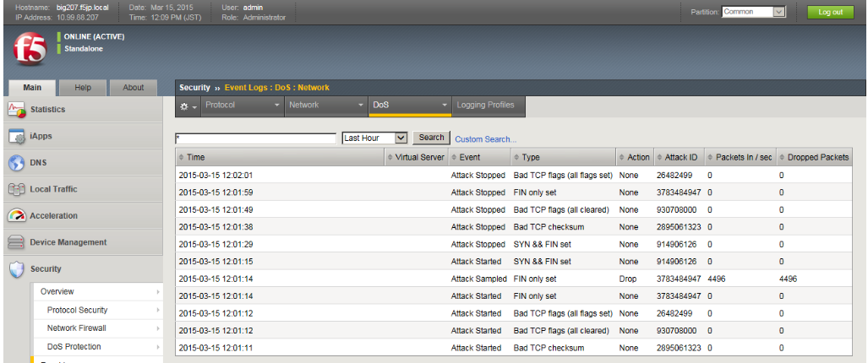Open the Device Management menu item

point(83,242)
